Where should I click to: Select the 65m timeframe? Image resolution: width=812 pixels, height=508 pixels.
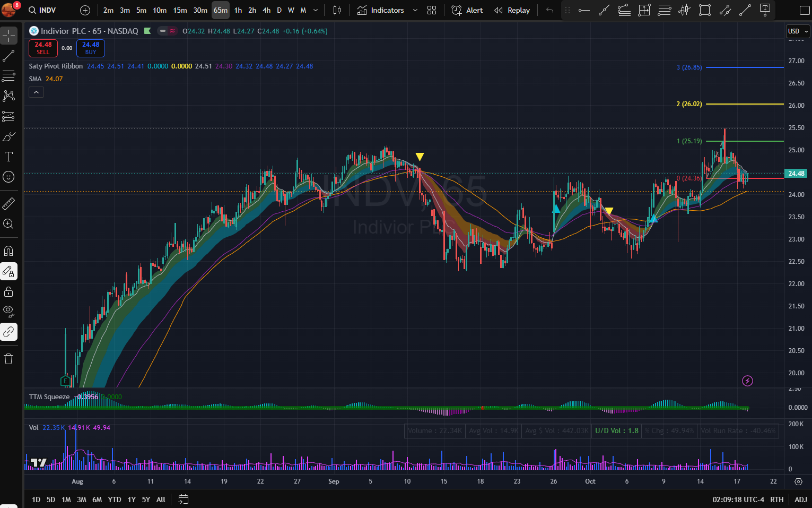tap(221, 10)
